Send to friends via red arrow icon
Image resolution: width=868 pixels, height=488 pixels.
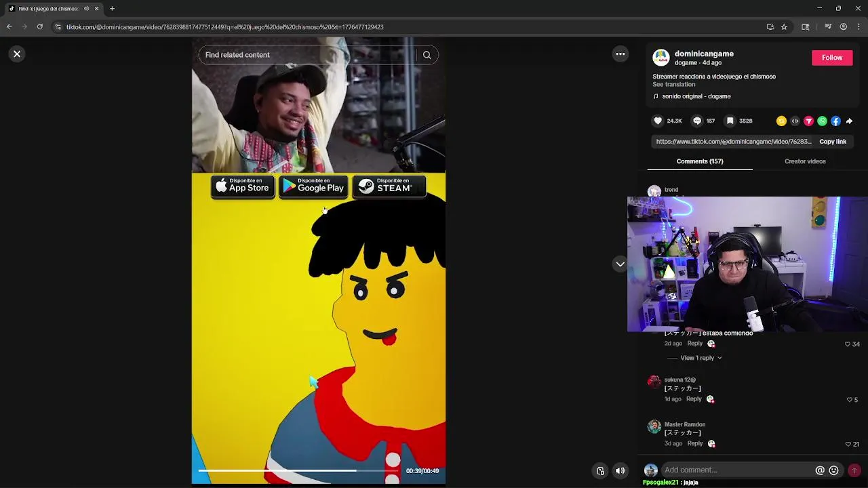point(808,121)
